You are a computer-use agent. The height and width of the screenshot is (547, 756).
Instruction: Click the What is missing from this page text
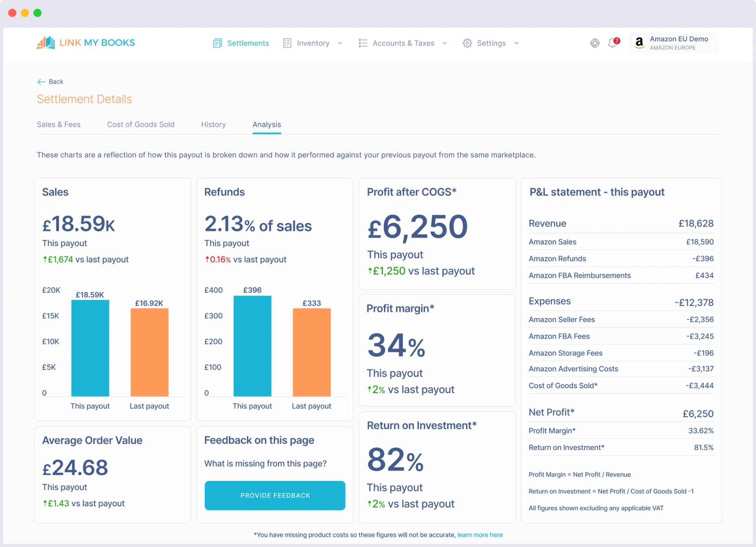click(x=265, y=464)
